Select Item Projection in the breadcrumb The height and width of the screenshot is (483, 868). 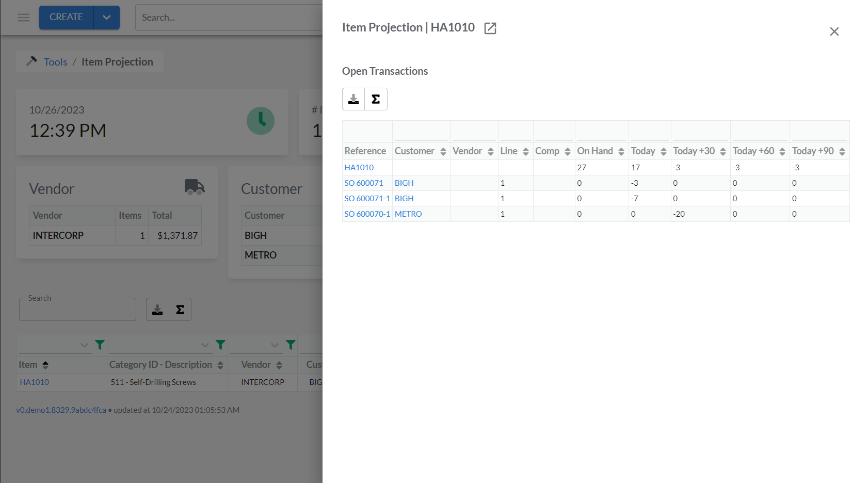(118, 61)
